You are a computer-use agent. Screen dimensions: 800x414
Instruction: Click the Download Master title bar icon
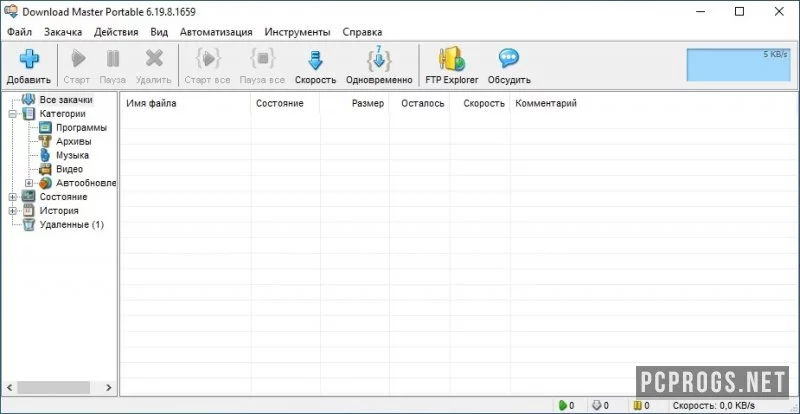[11, 12]
